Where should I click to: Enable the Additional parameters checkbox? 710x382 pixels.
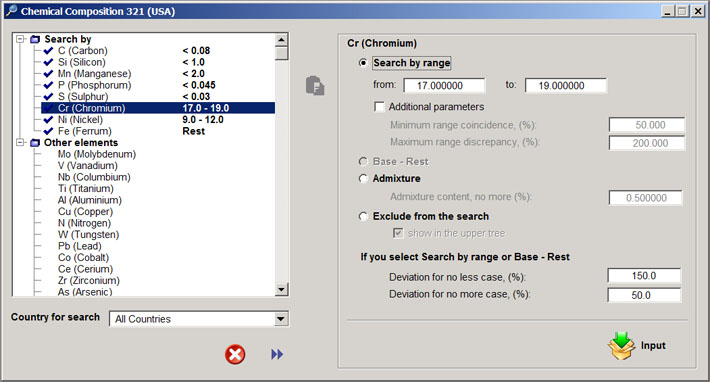[379, 107]
